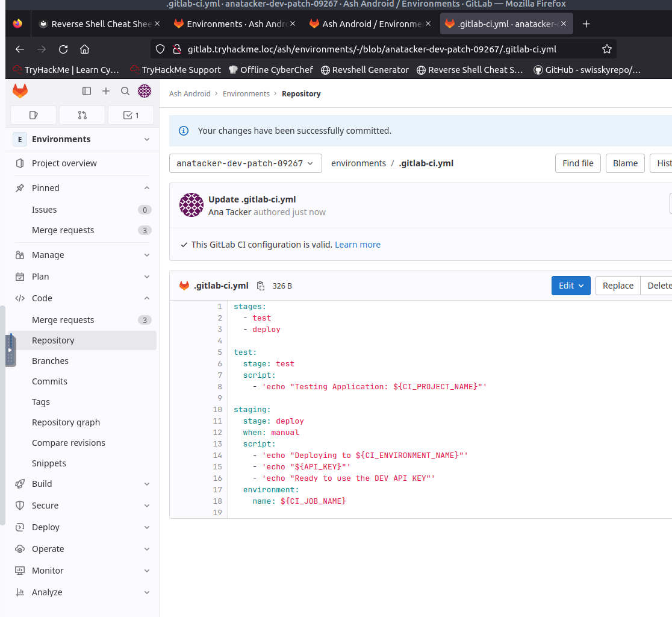
Task: Expand the Plan section
Action: 147,277
